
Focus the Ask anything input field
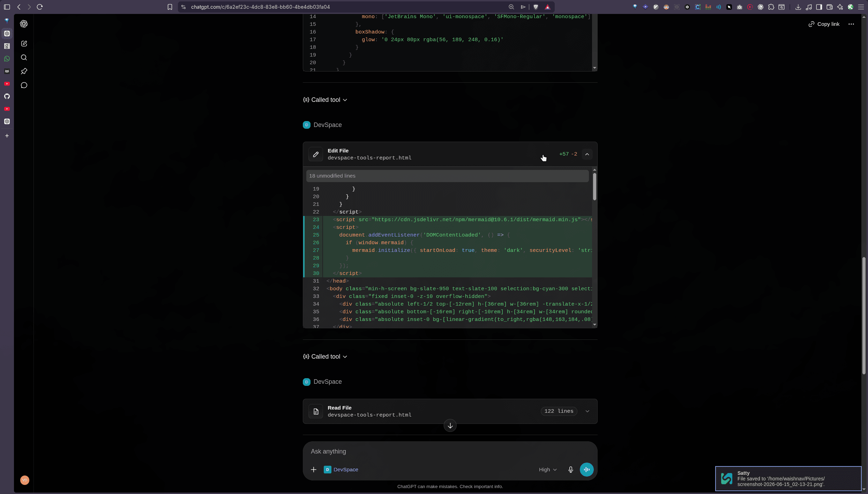[450, 451]
